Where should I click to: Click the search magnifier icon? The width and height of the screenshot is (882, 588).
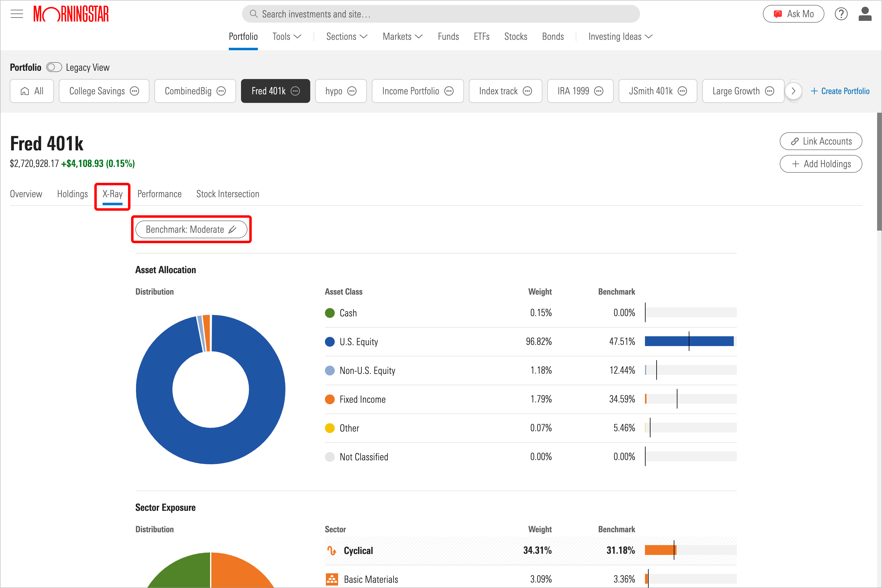(254, 14)
